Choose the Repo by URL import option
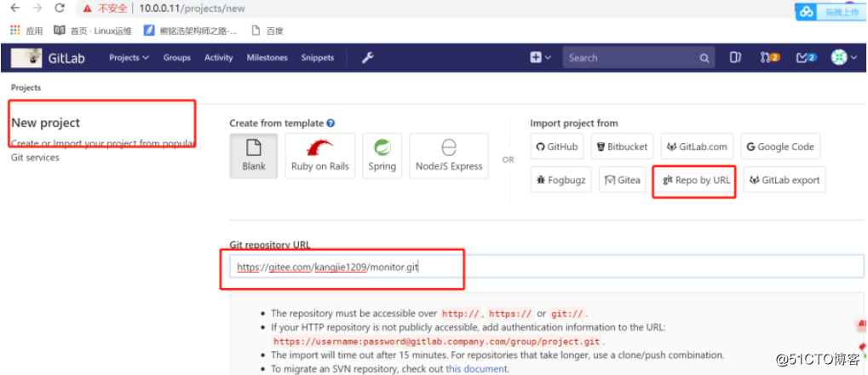868x375 pixels. (695, 180)
